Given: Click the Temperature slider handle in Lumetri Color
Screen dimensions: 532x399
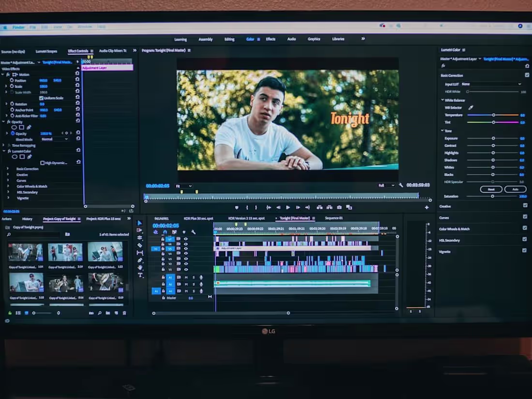Looking at the screenshot, I should point(493,115).
